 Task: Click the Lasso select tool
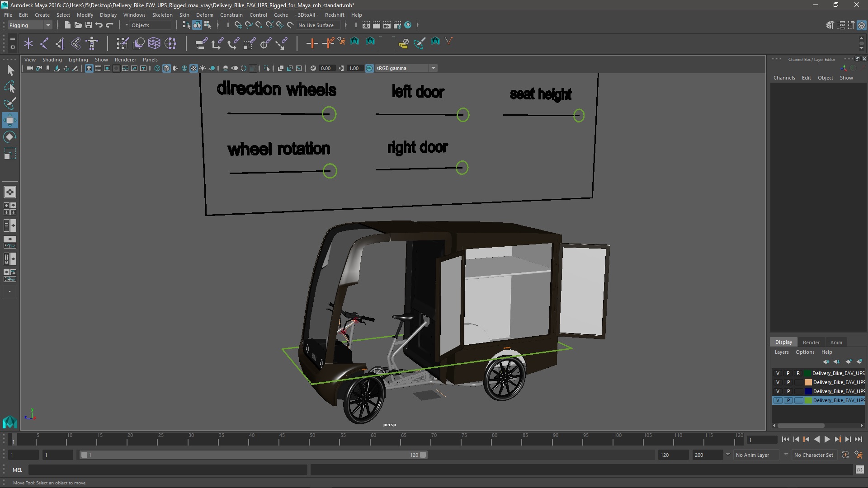[x=9, y=87]
